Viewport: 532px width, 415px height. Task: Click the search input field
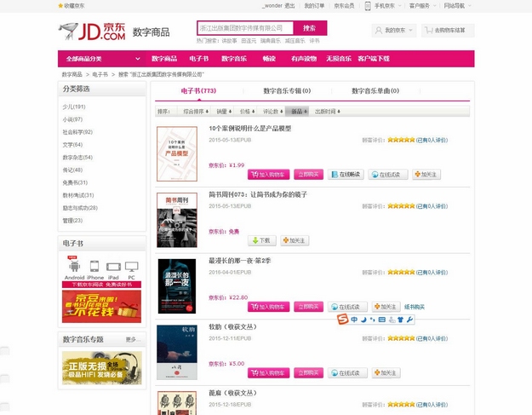point(245,28)
